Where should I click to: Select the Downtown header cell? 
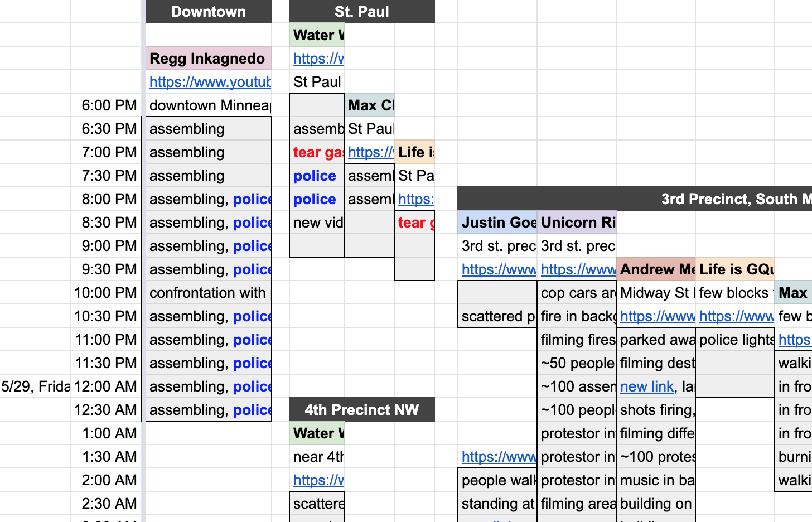(x=209, y=12)
